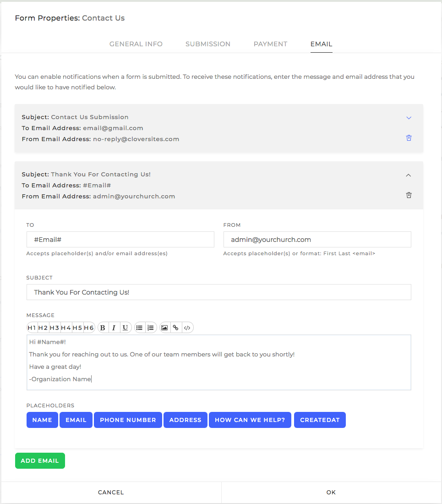Insert the Name placeholder
This screenshot has height=504, width=442.
42,420
